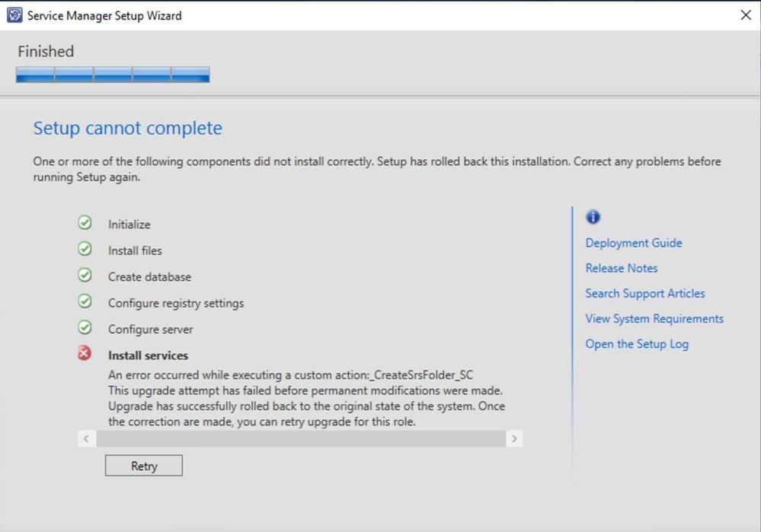Click the Initialize step label

click(129, 225)
